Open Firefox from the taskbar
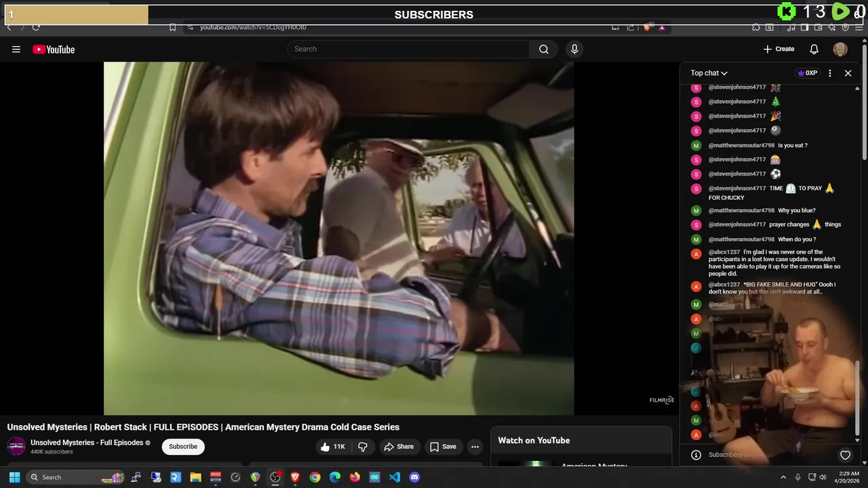The height and width of the screenshot is (488, 868). click(355, 477)
